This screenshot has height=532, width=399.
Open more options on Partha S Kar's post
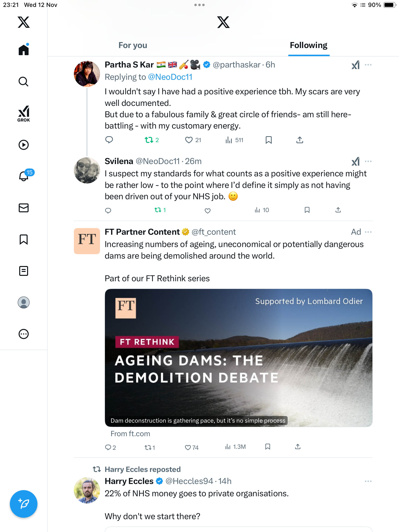[368, 65]
